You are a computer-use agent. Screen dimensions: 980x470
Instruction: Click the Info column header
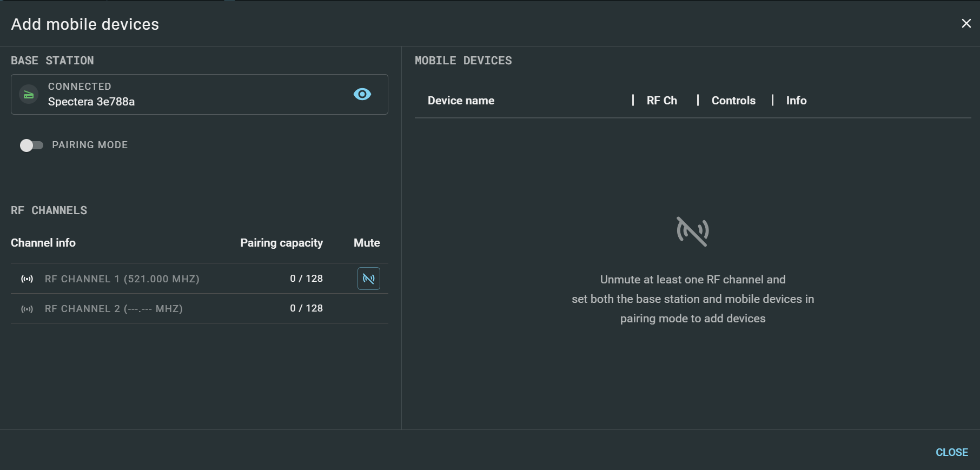tap(796, 101)
